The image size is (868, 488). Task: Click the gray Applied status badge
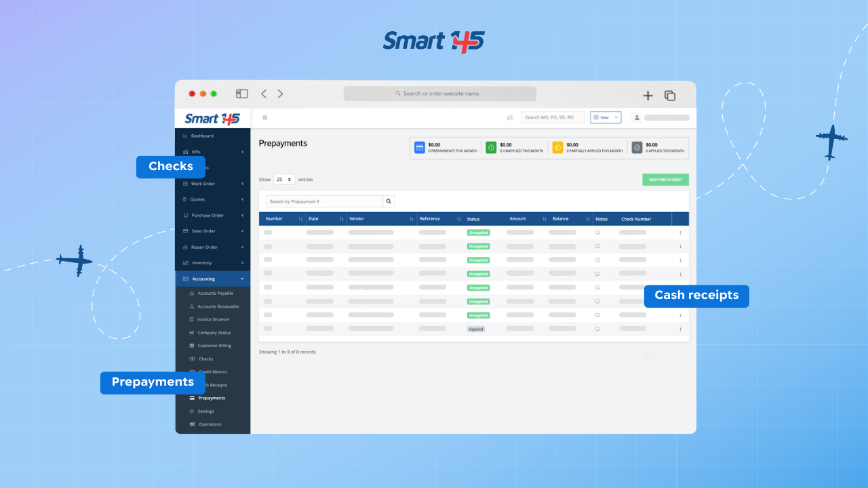[x=476, y=329]
